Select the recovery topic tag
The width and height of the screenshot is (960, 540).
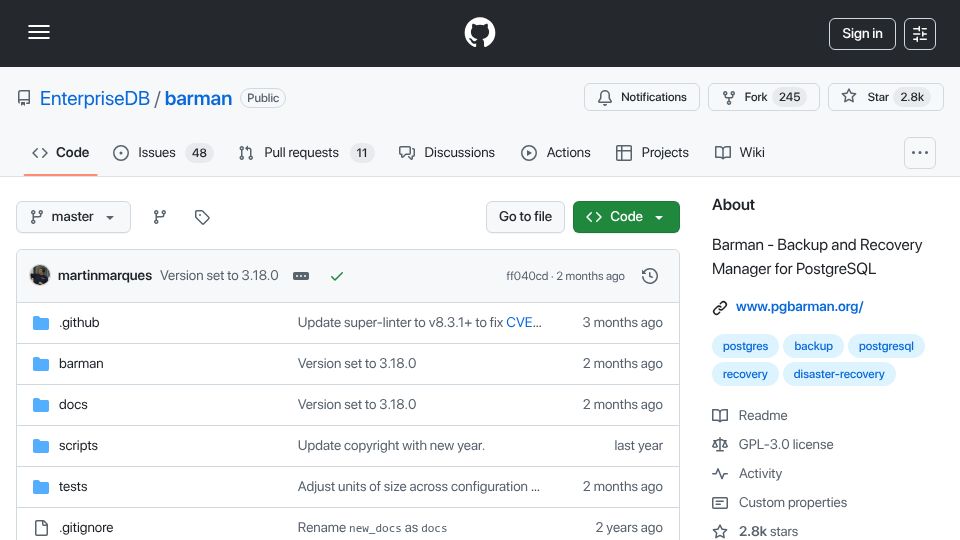click(x=744, y=374)
